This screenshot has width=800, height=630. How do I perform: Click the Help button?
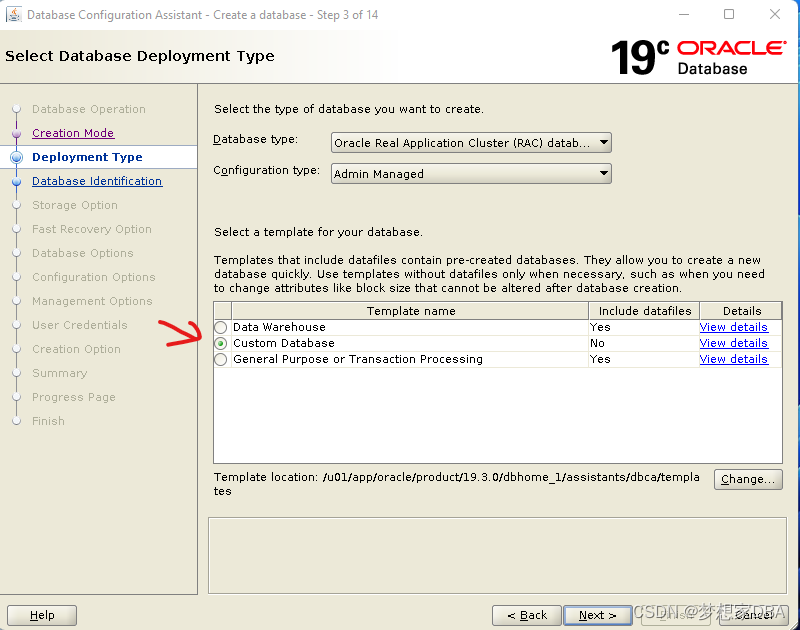pos(42,615)
